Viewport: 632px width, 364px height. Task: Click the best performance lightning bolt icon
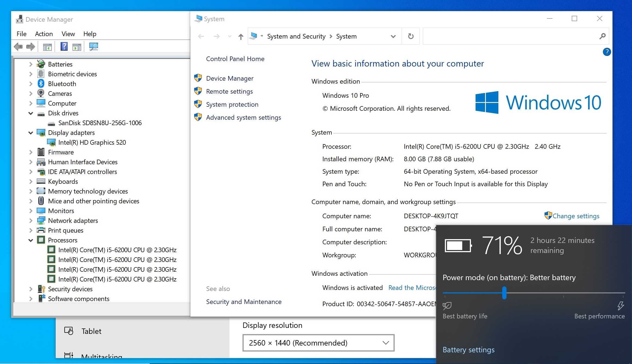[x=621, y=306]
